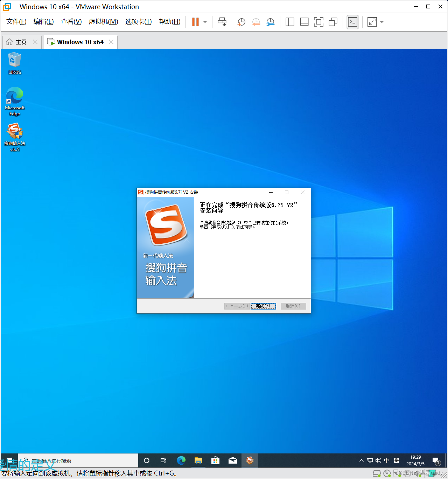Viewport: 448px width, 479px height.
Task: Open the 19:29 clock and calendar
Action: click(415, 460)
